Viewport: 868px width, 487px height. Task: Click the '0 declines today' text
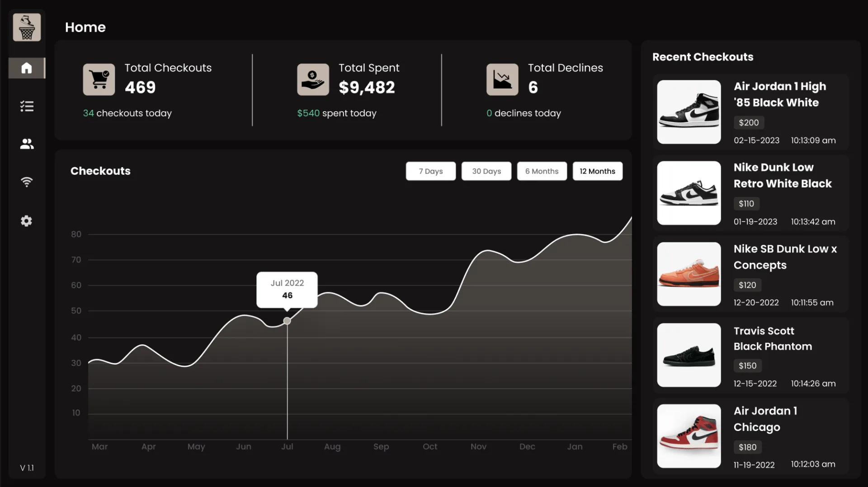524,113
